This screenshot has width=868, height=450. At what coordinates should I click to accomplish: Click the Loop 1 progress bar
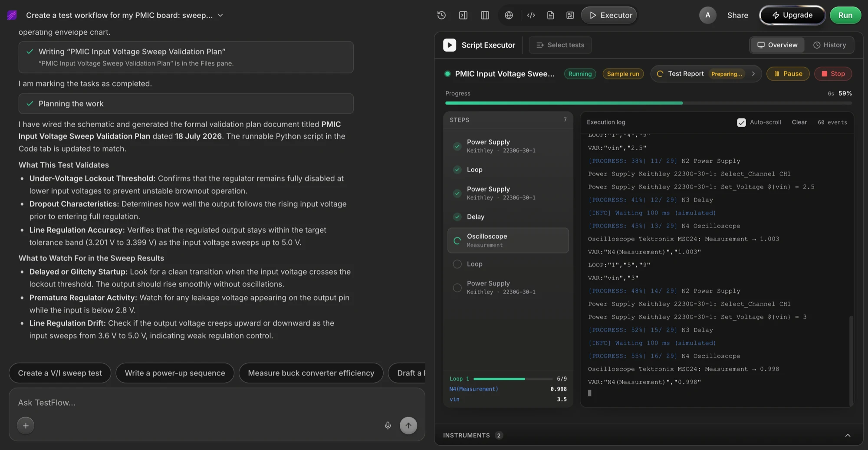coord(513,379)
